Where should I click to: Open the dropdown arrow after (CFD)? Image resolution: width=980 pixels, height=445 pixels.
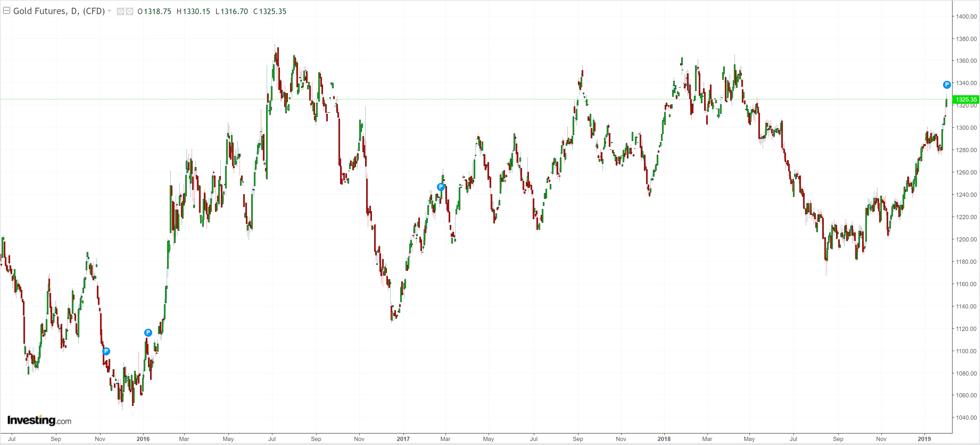point(110,11)
